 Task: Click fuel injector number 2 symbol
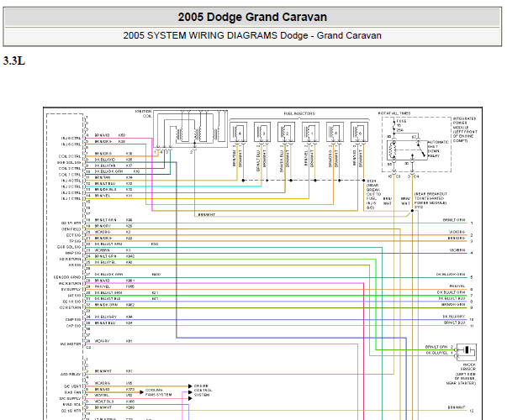coord(286,132)
